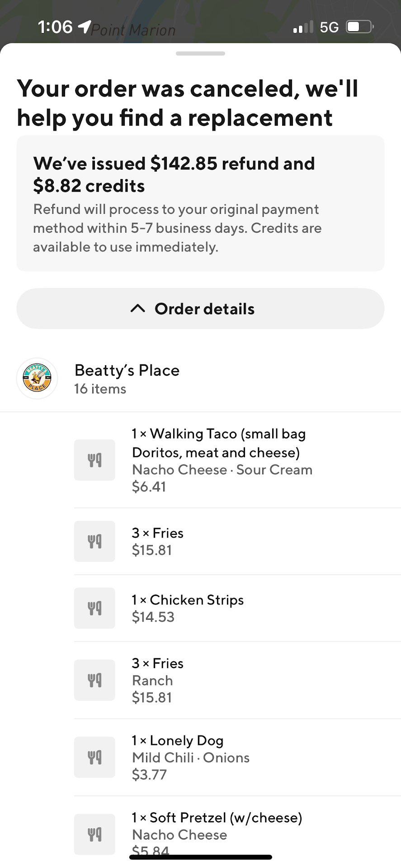
Task: Tap the utensils icon beside the first Fries item
Action: 94,541
